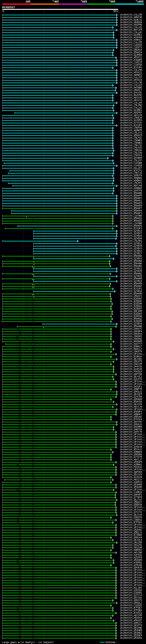Screen dimensions: 146x644
Task: Select alignment label UniRef100_Q5UHI6
Action: 131,50
